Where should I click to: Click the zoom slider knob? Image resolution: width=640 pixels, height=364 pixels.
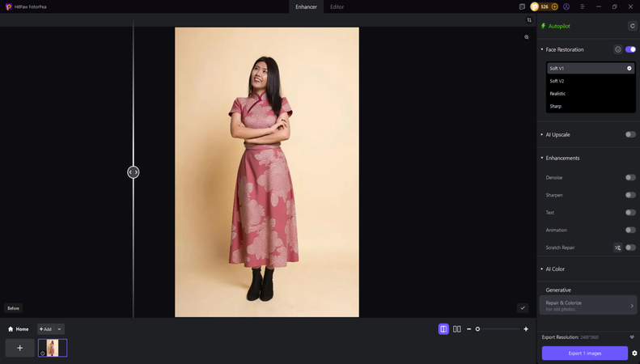[477, 329]
